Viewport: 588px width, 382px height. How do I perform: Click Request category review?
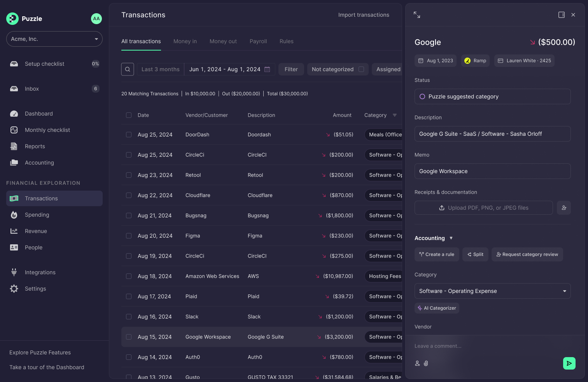(527, 254)
